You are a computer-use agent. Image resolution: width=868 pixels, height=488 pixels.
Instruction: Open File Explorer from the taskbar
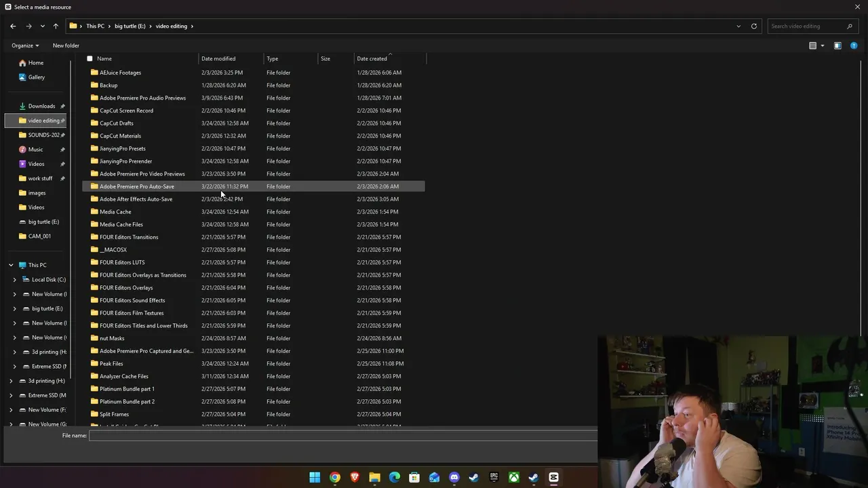(x=374, y=477)
